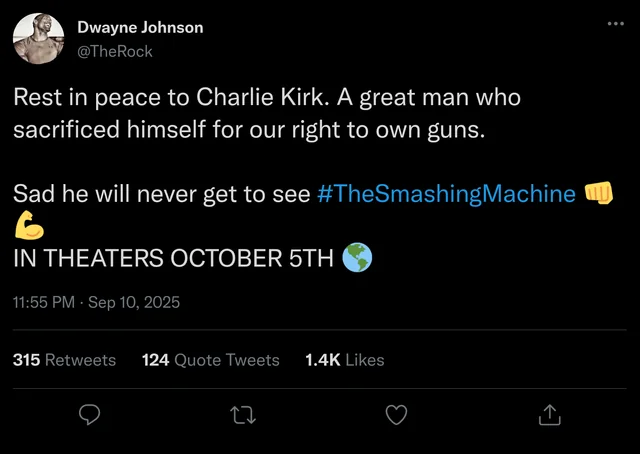The height and width of the screenshot is (454, 640).
Task: Open the three-dot more options menu
Action: (x=614, y=24)
